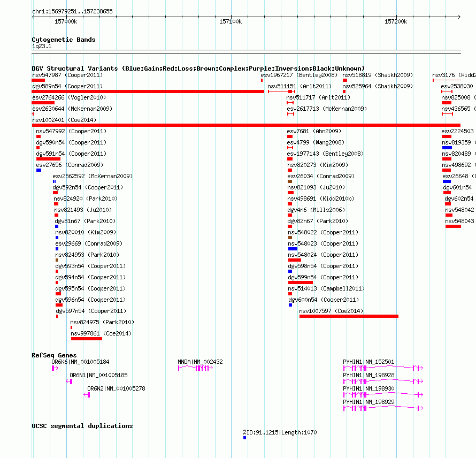This screenshot has height=458, width=476.
Task: Click the nsv511151 (Arlt2011) feature line
Action: [x=281, y=91]
